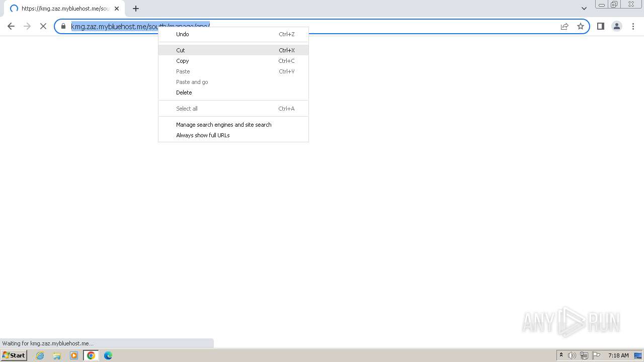Close the mybluehost tab
644x362 pixels.
(117, 9)
